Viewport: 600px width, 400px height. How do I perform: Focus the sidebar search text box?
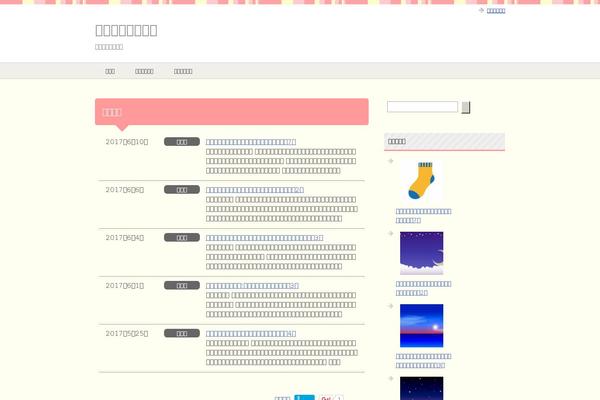click(422, 107)
